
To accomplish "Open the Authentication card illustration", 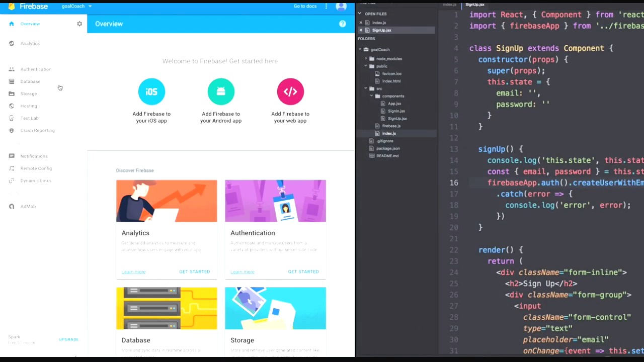I will [275, 201].
